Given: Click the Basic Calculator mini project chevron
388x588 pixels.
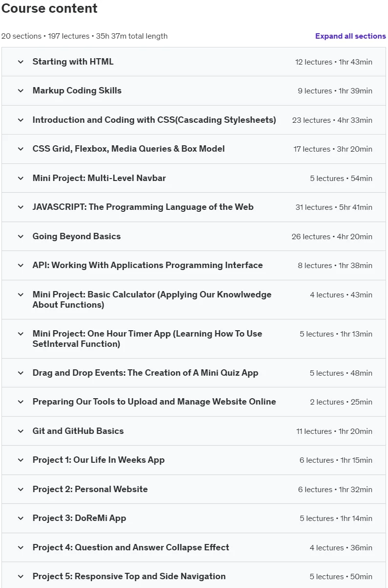Looking at the screenshot, I should (x=21, y=294).
